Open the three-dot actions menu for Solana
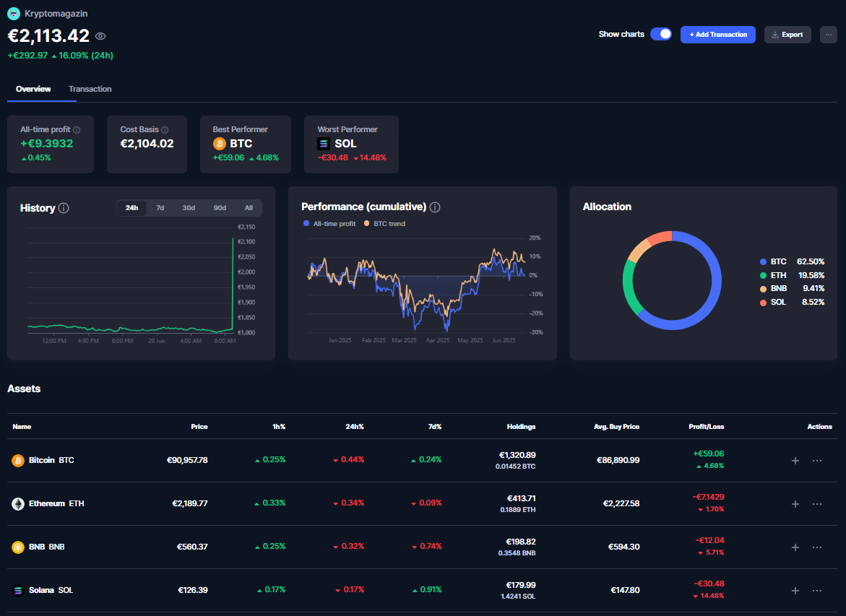The image size is (846, 616). click(x=817, y=590)
